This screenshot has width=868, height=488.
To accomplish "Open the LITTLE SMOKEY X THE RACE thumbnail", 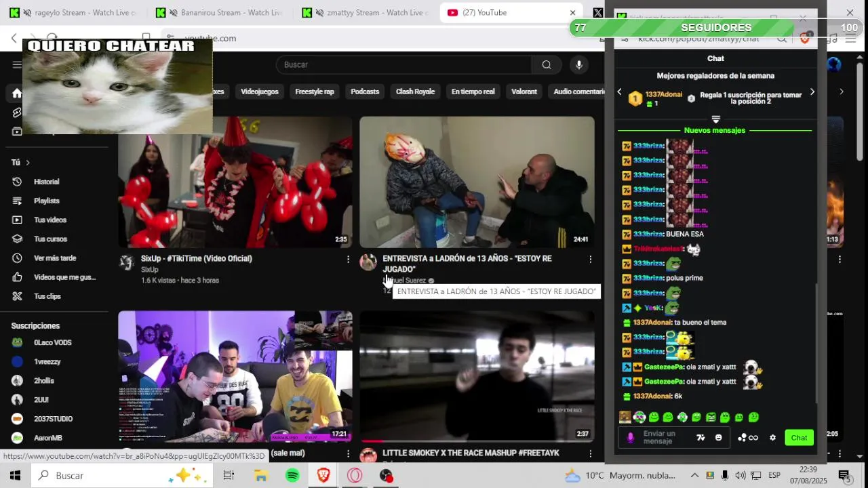I will click(x=477, y=376).
